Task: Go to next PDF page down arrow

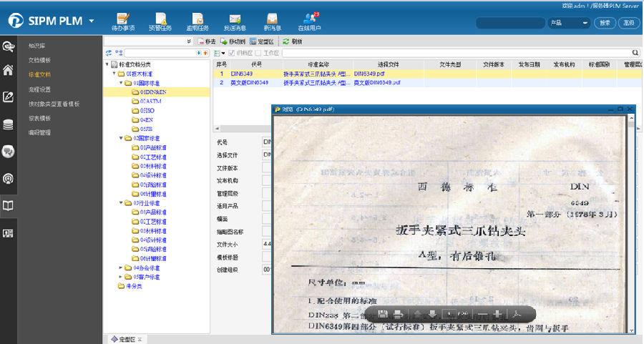Action: coord(432,315)
